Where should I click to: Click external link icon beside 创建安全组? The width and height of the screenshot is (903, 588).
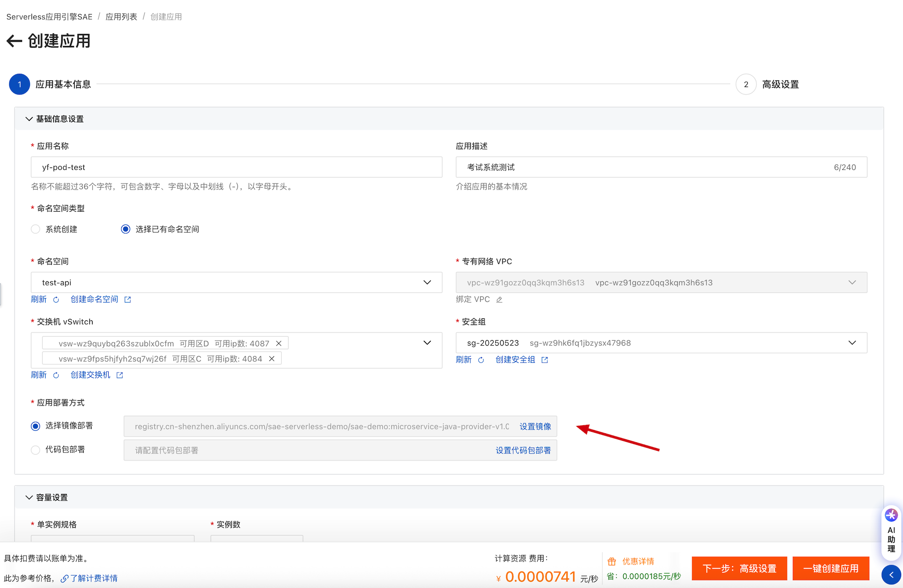[x=545, y=360]
